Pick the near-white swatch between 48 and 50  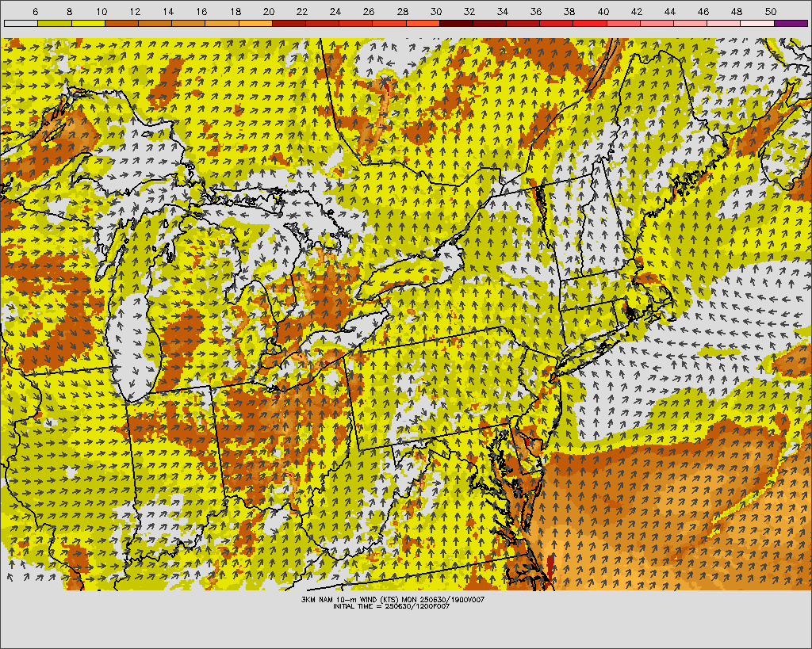tap(757, 23)
